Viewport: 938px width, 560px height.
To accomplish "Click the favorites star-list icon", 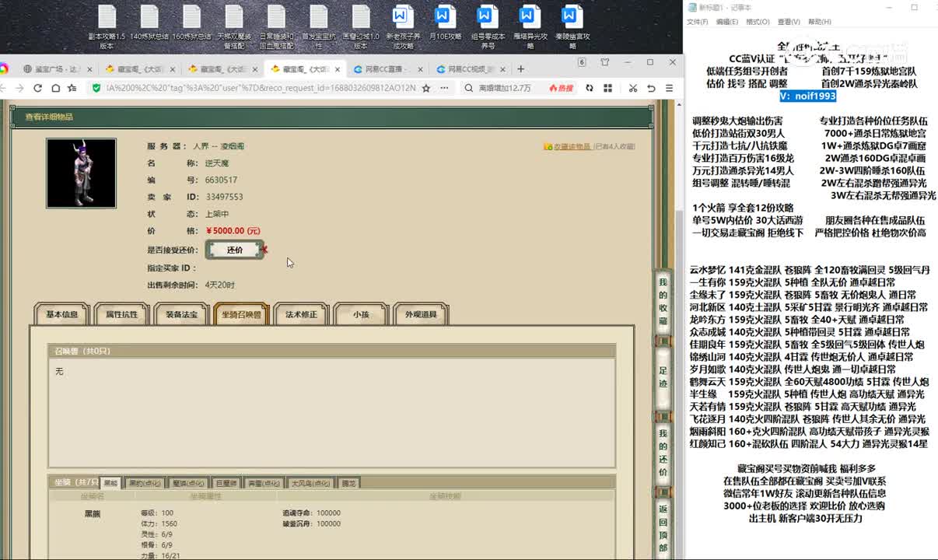I will [x=73, y=88].
